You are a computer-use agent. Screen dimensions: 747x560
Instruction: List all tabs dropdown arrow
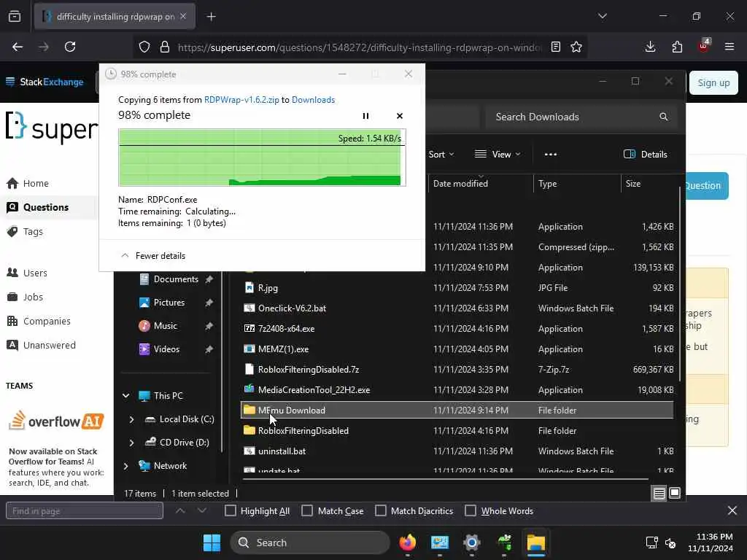(x=602, y=16)
